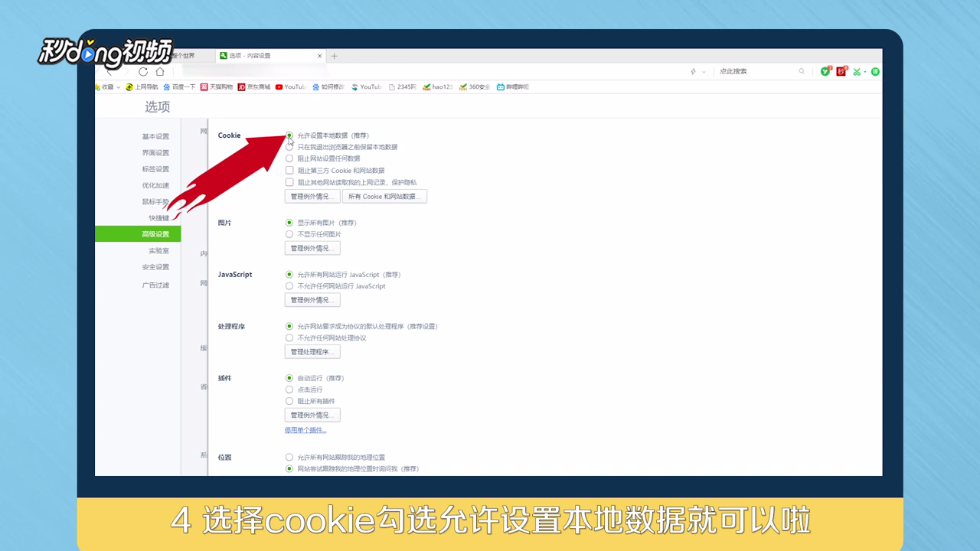
Task: Select 允许设置本地数据 (推荐) radio
Action: tap(289, 135)
